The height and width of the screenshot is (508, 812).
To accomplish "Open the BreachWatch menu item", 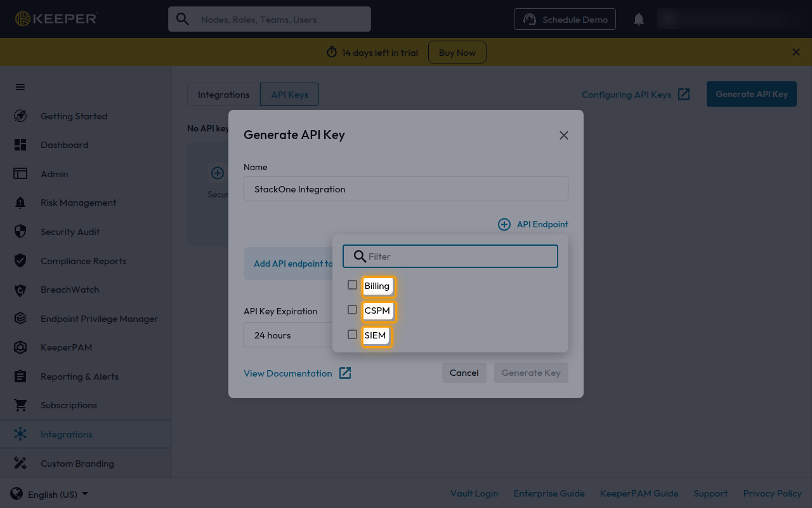I will point(86,290).
